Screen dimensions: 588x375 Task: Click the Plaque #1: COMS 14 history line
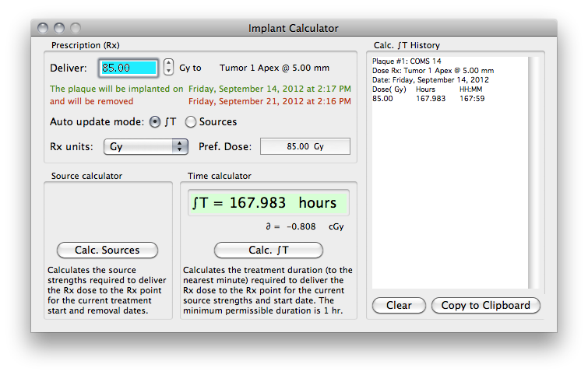click(x=407, y=61)
